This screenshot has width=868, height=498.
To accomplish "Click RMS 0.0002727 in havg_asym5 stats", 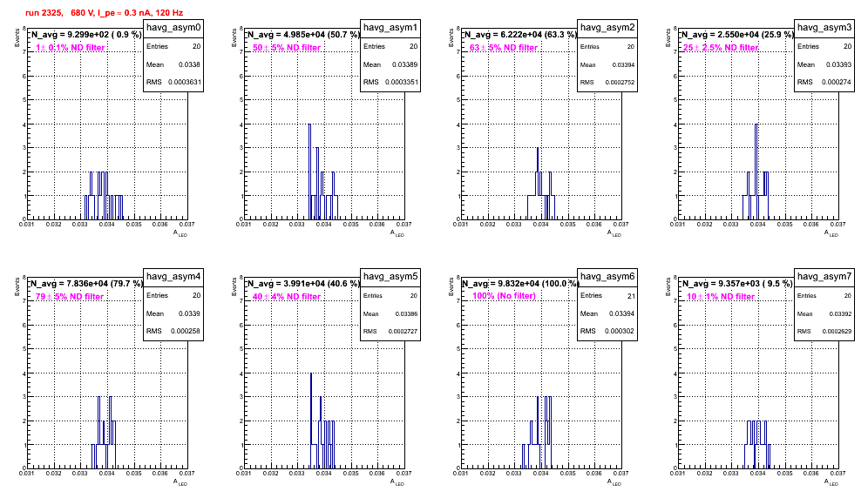I will click(390, 331).
